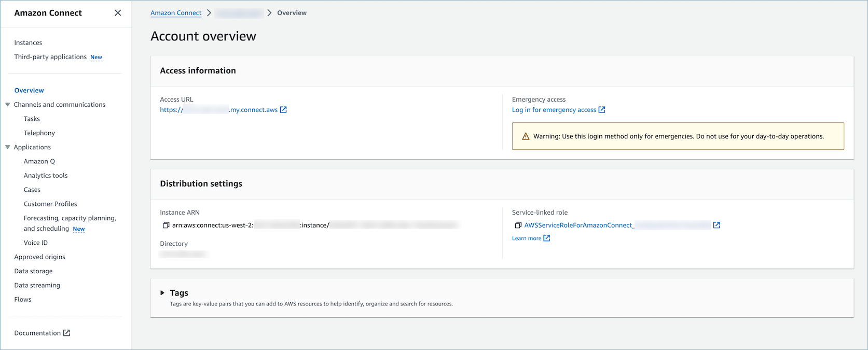Expand the Tags section
The width and height of the screenshot is (868, 350).
162,293
